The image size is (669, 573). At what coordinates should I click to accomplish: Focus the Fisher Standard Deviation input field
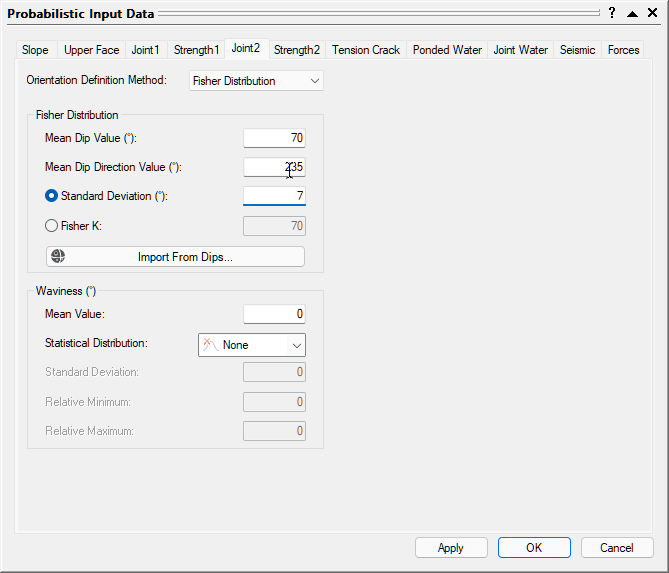coord(274,196)
